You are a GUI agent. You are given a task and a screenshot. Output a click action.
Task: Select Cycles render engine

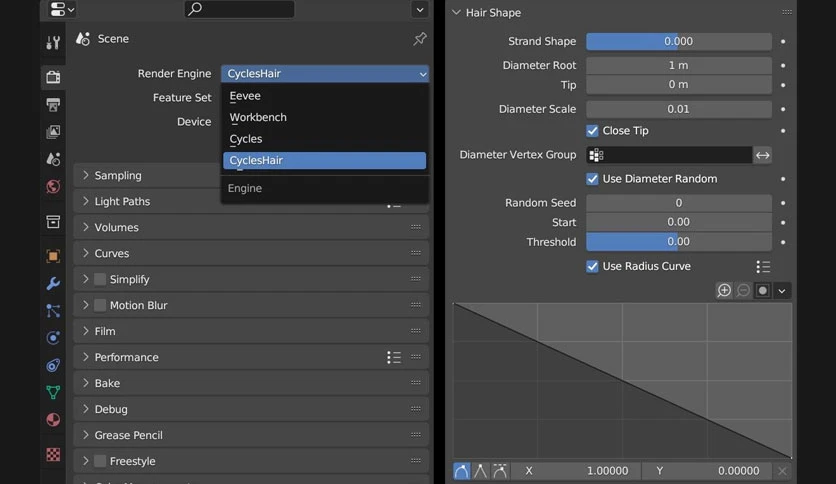[324, 139]
